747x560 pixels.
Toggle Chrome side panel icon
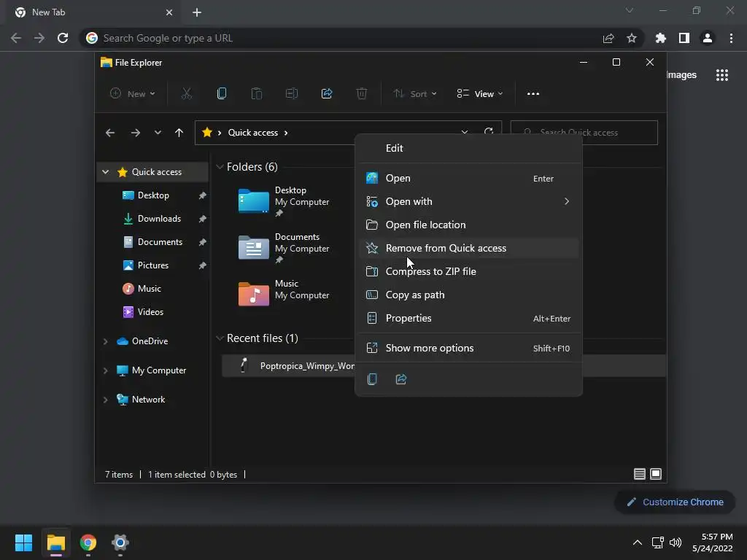pos(684,38)
